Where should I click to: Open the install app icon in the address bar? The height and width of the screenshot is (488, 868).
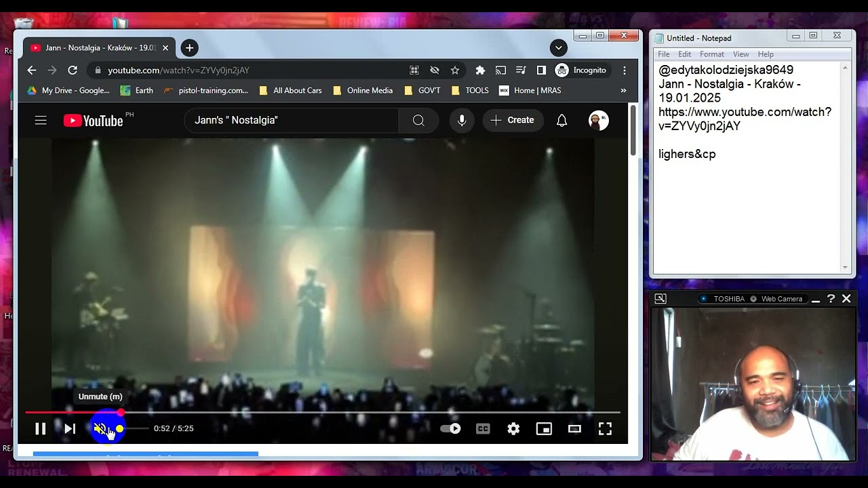click(x=414, y=70)
